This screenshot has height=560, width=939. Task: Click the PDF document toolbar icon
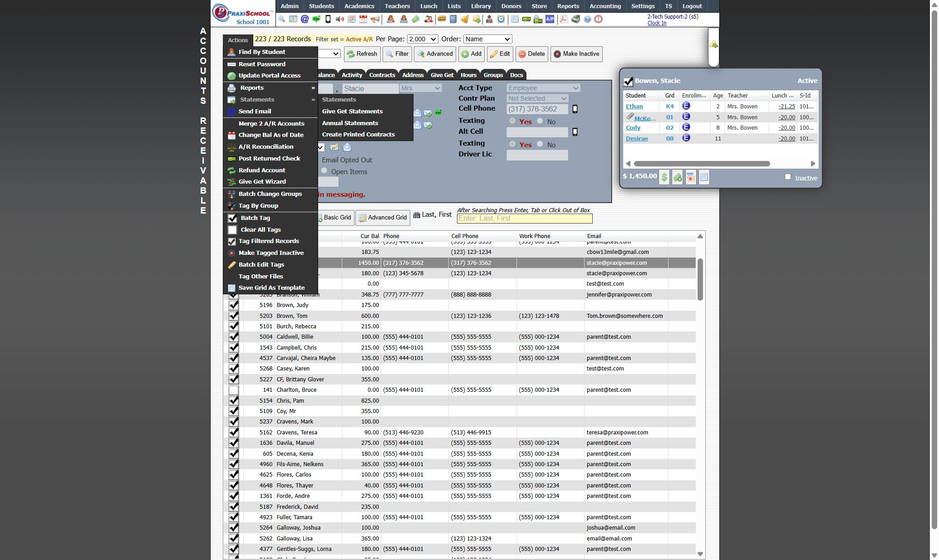(x=563, y=19)
